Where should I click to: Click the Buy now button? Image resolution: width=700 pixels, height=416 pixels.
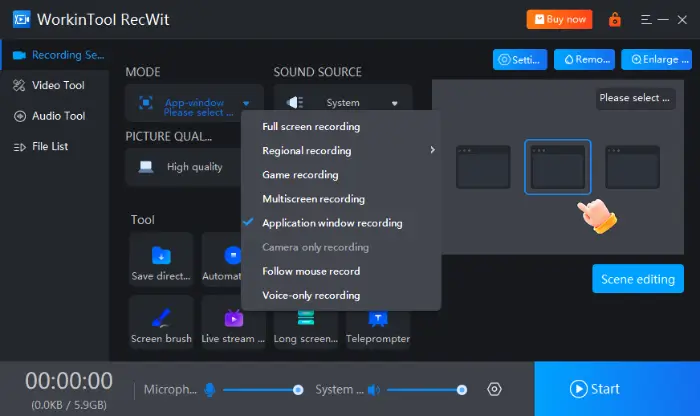pyautogui.click(x=559, y=19)
